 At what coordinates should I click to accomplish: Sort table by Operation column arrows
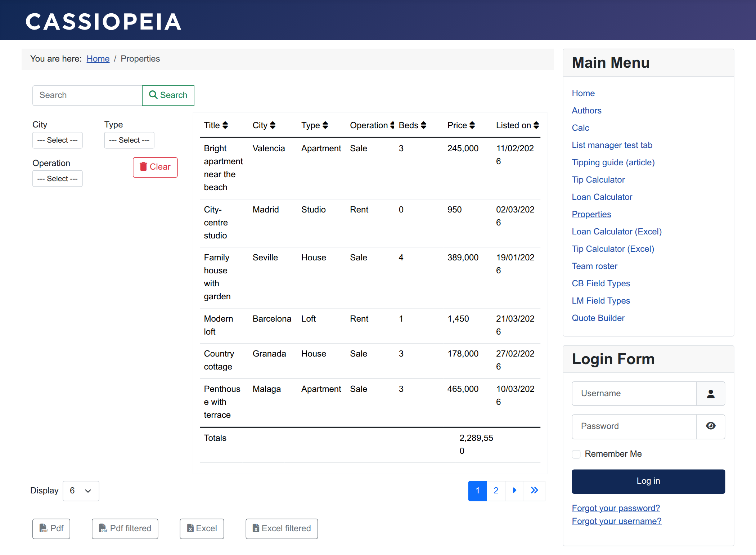[392, 125]
